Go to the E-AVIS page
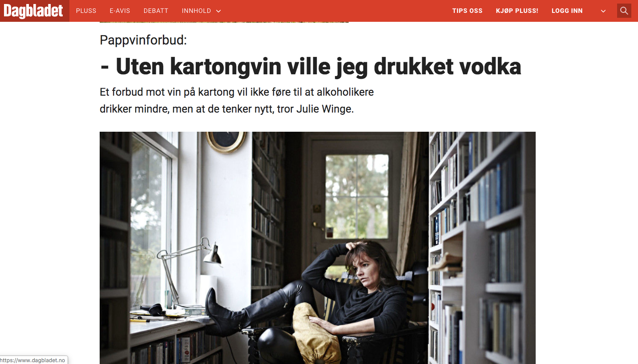This screenshot has width=638, height=364. (120, 11)
